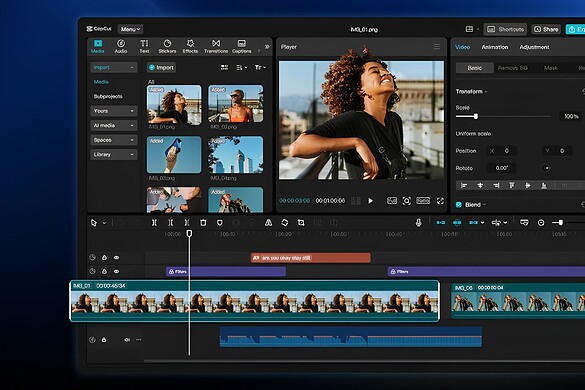585x390 pixels.
Task: Expand the AI media dropdown
Action: (114, 125)
